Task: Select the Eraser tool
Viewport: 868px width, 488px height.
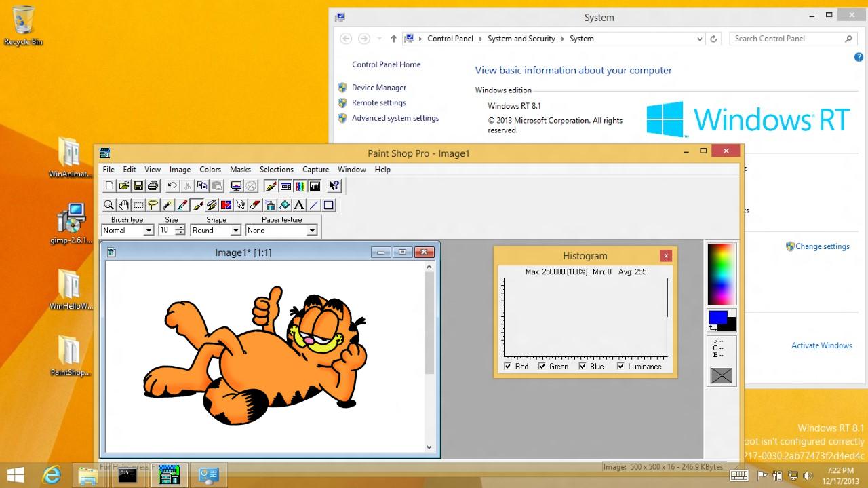Action: click(255, 205)
